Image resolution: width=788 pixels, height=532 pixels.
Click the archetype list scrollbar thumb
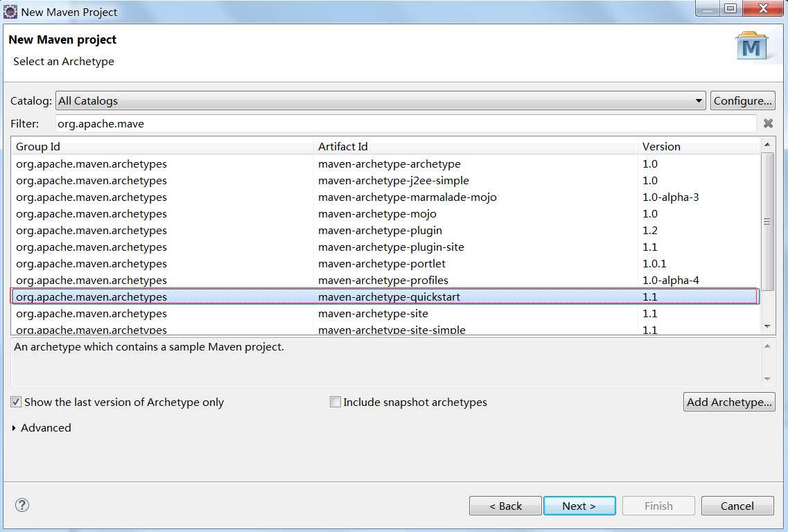click(x=767, y=221)
